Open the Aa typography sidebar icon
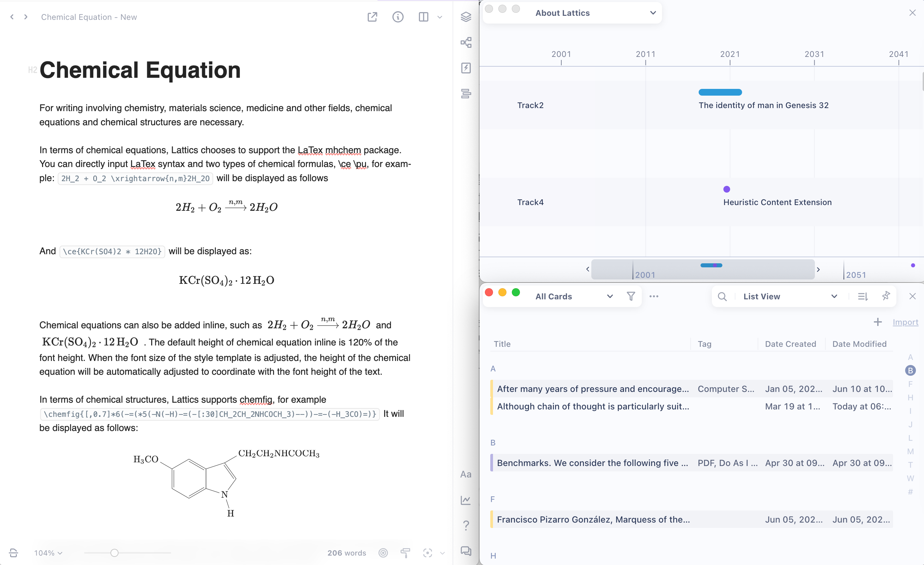This screenshot has height=565, width=924. [466, 474]
